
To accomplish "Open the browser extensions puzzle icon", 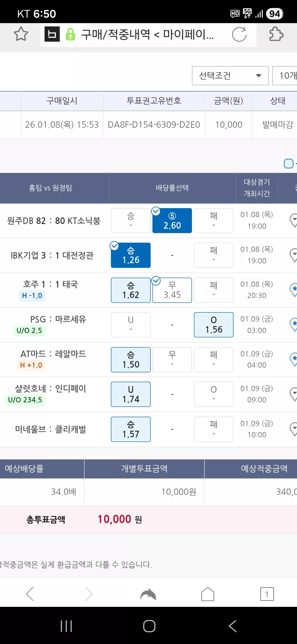I will click(276, 34).
